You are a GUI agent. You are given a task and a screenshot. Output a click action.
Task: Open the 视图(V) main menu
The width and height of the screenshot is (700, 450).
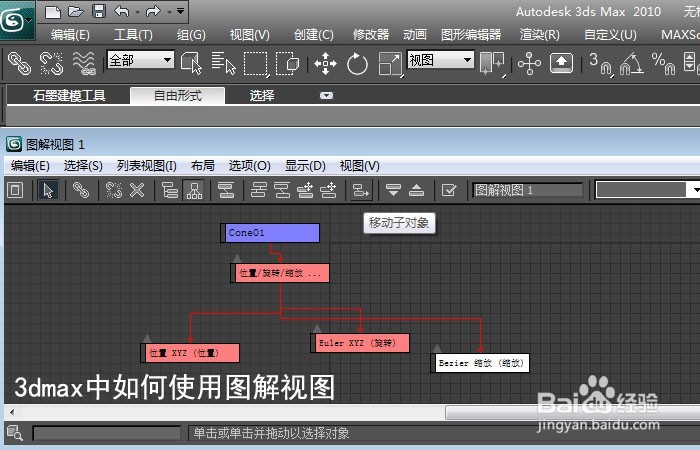pyautogui.click(x=250, y=35)
